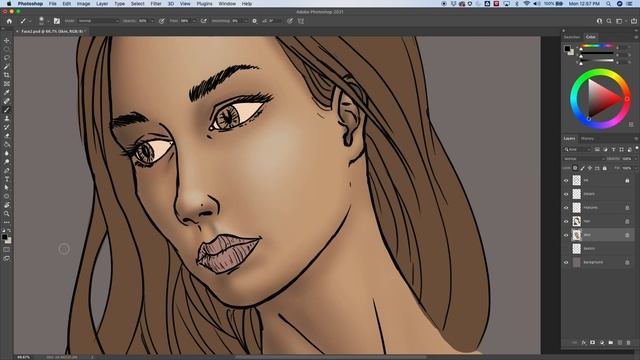Image resolution: width=640 pixels, height=360 pixels.
Task: Hide the Hair layer
Action: (x=566, y=221)
